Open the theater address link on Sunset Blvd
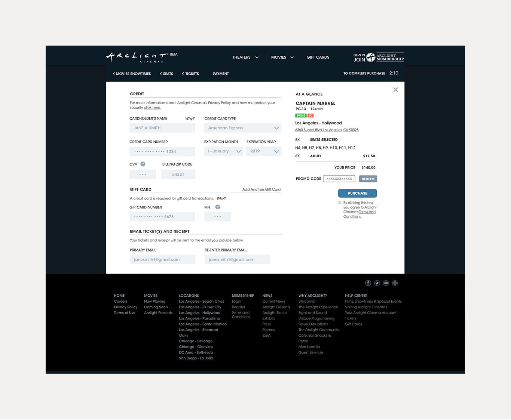The width and height of the screenshot is (511, 420). click(x=327, y=130)
